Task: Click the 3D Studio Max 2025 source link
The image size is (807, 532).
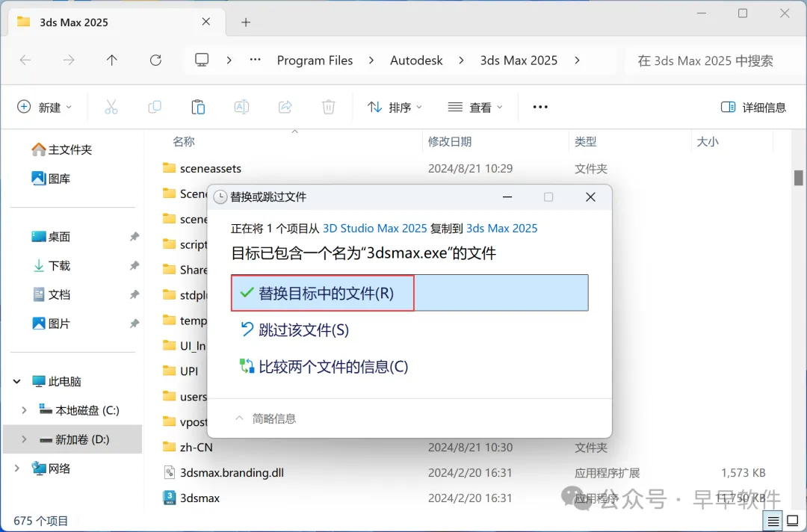Action: click(x=374, y=229)
